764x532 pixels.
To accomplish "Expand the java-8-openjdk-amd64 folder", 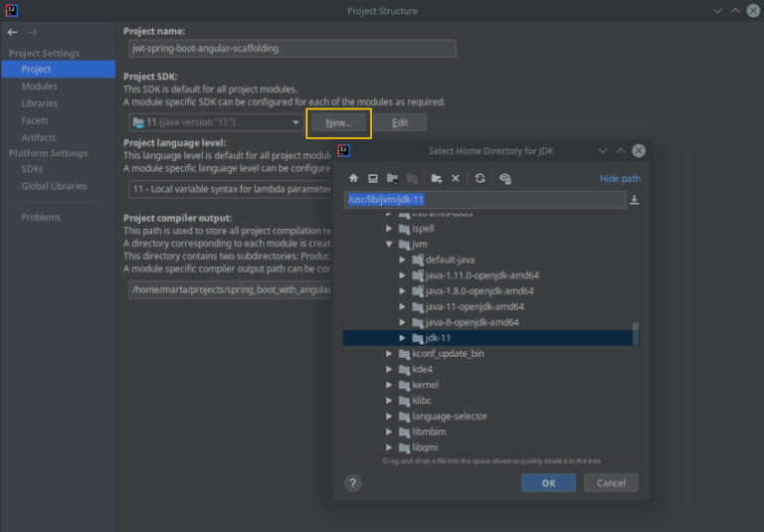I will click(403, 322).
